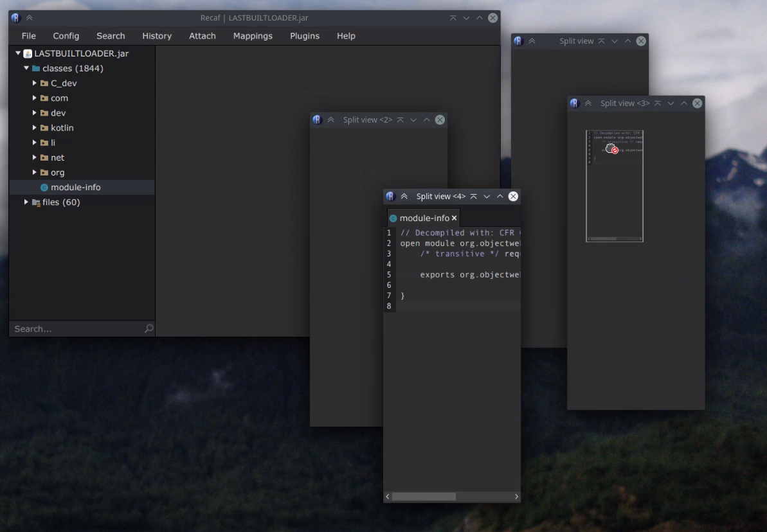This screenshot has height=532, width=767.
Task: Minimize the first Split view window
Action: coord(615,41)
